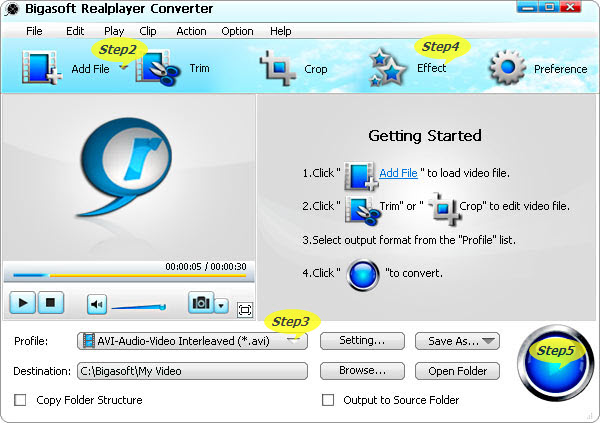Open the Edit menu

pyautogui.click(x=75, y=31)
